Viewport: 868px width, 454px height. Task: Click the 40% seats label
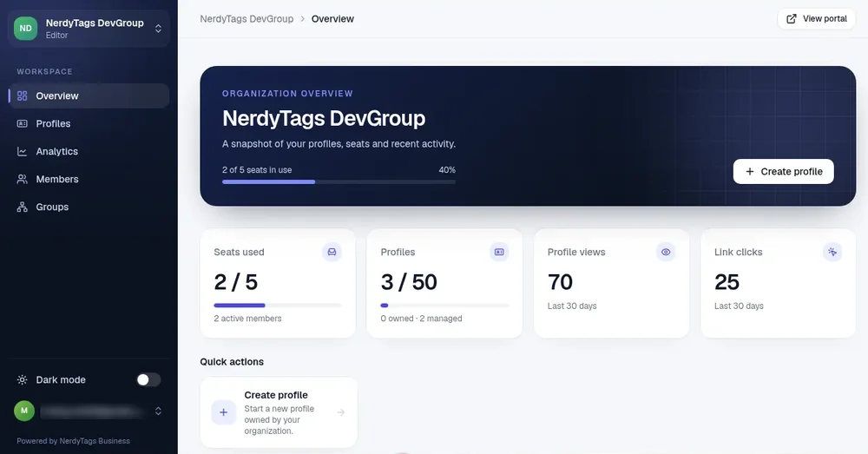(x=447, y=170)
